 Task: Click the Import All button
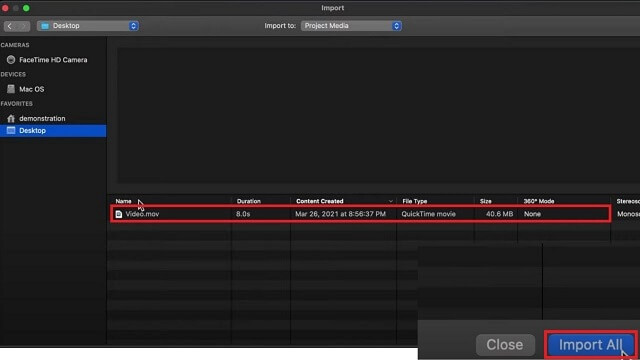coord(591,345)
